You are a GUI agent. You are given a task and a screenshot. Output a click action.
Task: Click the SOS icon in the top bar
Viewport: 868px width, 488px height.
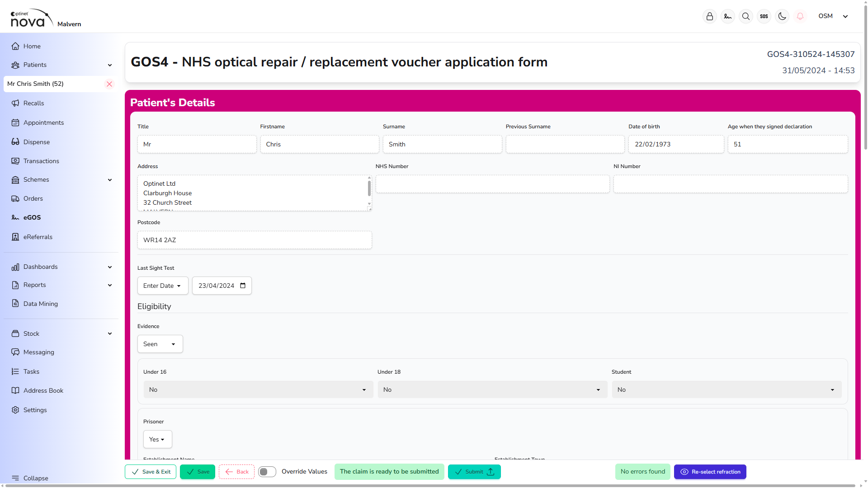[764, 16]
